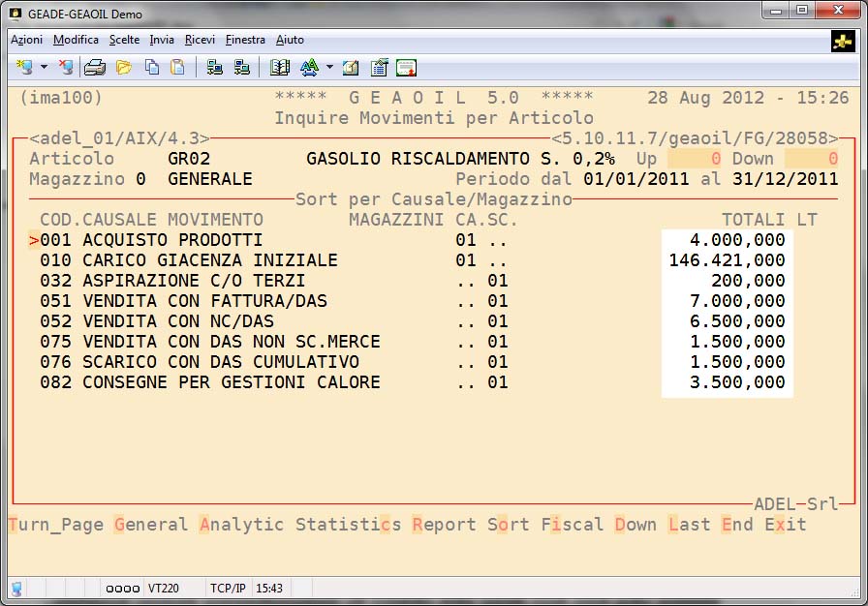Click the yellow open folder icon
The image size is (868, 606).
point(123,68)
